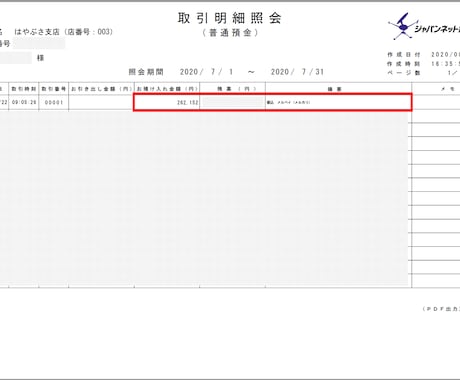Image resolution: width=460 pixels, height=380 pixels.
Task: Select the title 取引明細照会
Action: coord(230,18)
